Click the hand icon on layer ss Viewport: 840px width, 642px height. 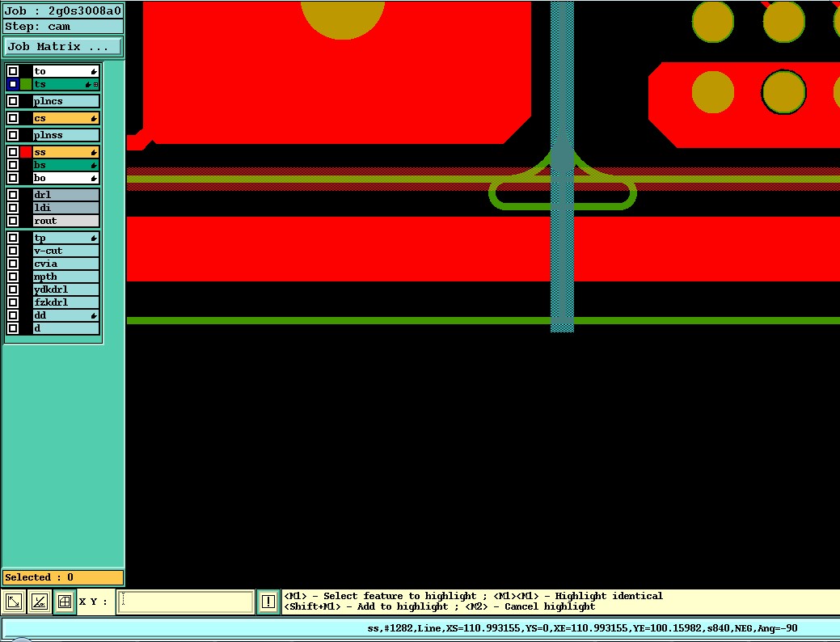click(94, 153)
